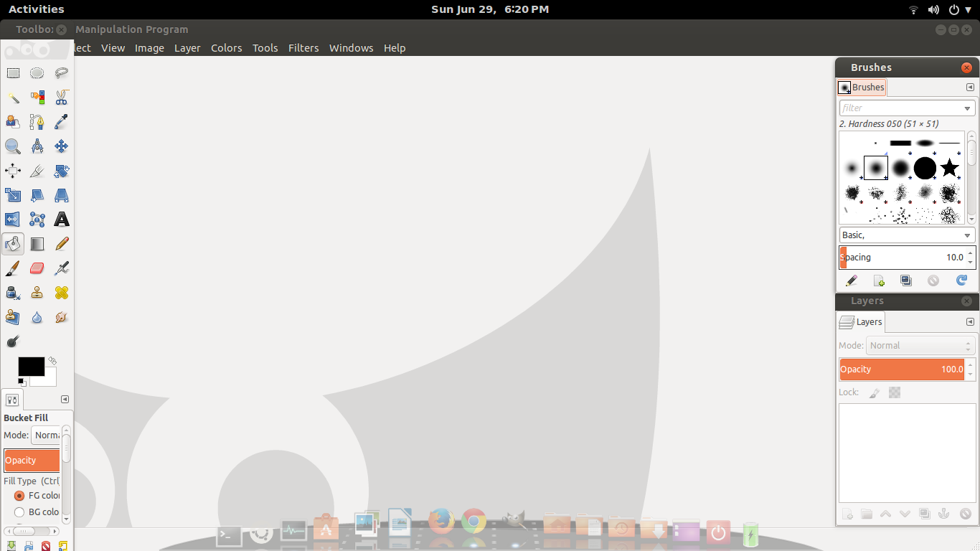Activate the Blur/Sharpen droplet tool
The image size is (980, 551).
pyautogui.click(x=37, y=317)
